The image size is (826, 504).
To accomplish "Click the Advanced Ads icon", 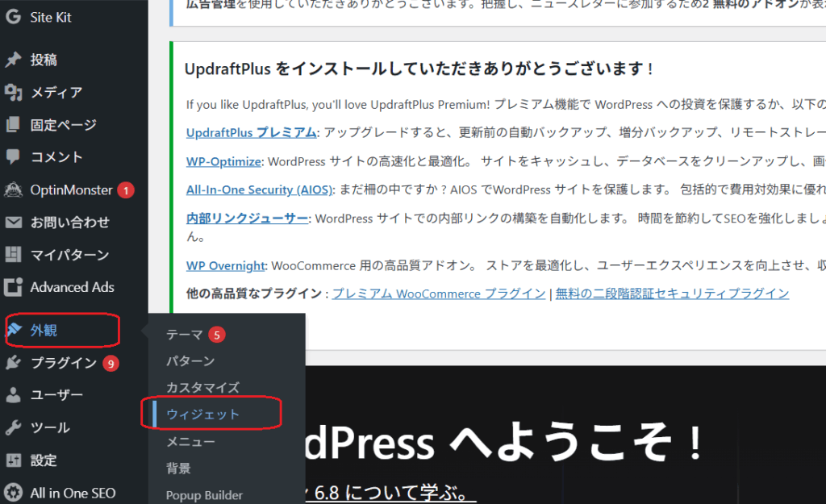I will point(13,287).
